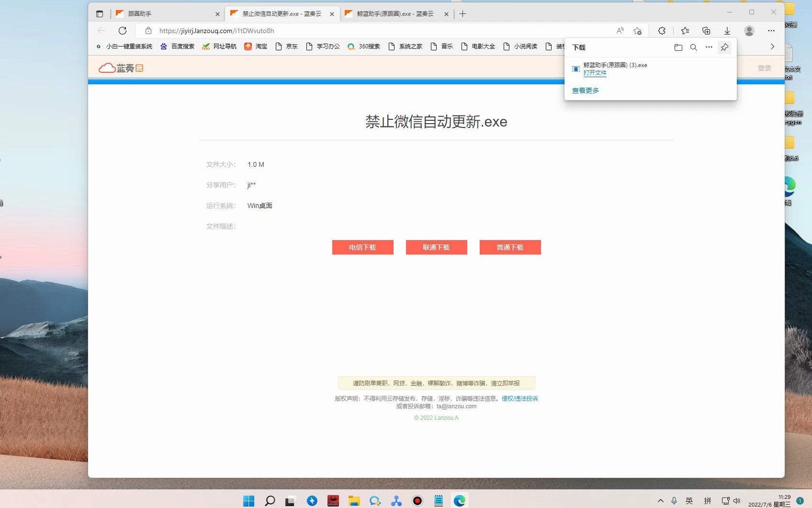Open the Read Aloud icon in address bar
This screenshot has width=812, height=508.
[x=620, y=31]
